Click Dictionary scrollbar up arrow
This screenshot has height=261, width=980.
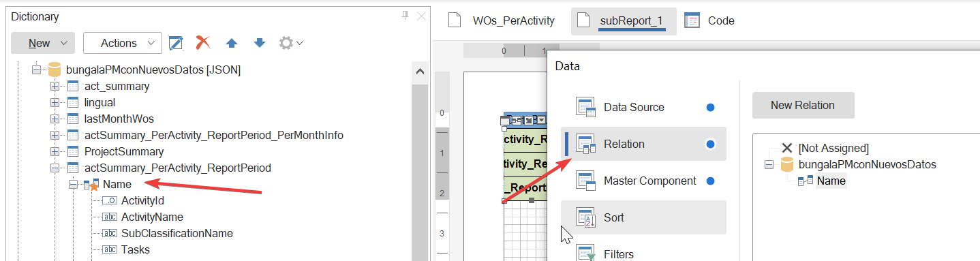[x=420, y=71]
